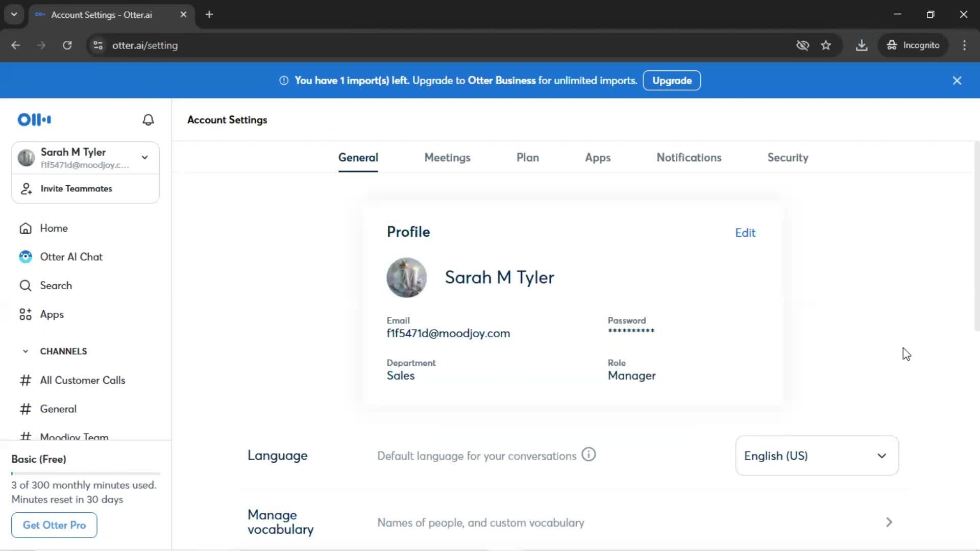Image resolution: width=980 pixels, height=551 pixels.
Task: Click the Sales department value
Action: coord(401,375)
